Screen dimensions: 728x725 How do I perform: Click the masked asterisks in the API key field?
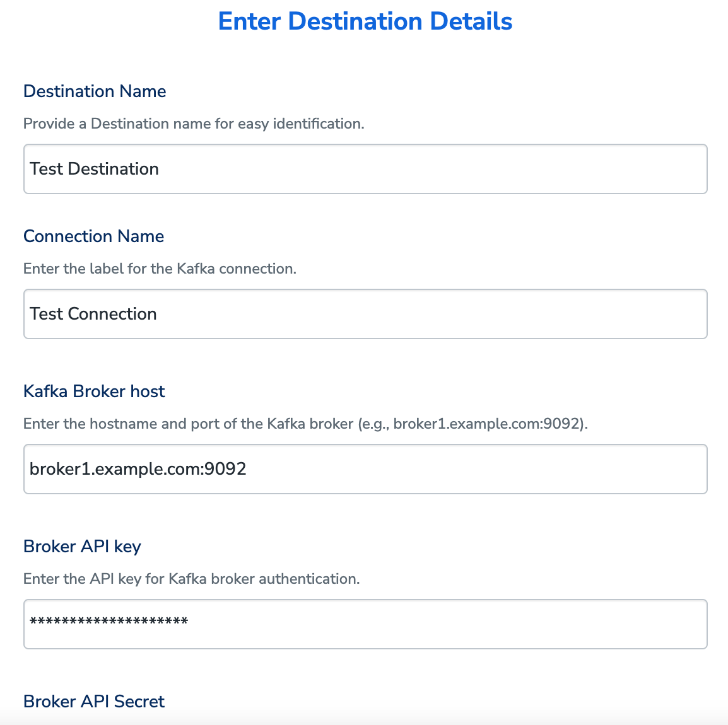click(109, 622)
